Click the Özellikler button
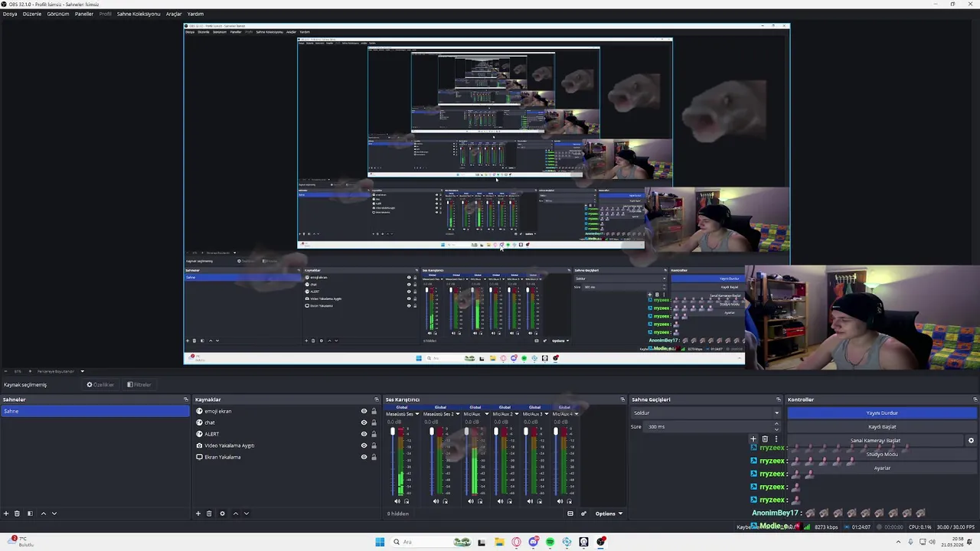 pyautogui.click(x=100, y=385)
